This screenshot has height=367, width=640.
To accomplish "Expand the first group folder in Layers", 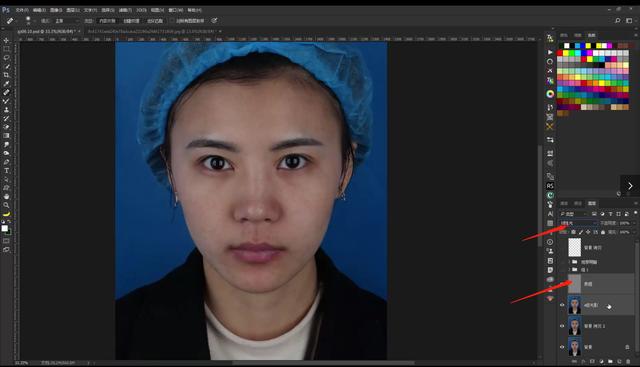I will (569, 261).
